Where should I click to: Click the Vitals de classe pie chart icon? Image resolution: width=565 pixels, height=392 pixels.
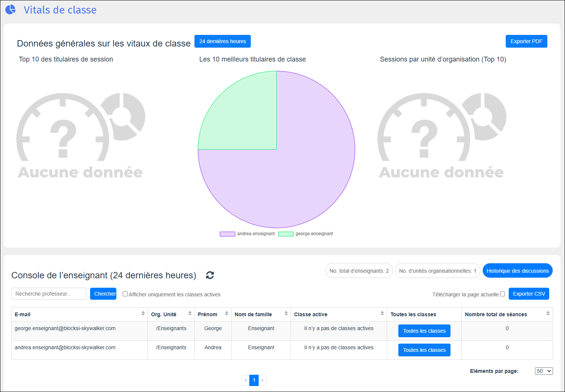(11, 9)
